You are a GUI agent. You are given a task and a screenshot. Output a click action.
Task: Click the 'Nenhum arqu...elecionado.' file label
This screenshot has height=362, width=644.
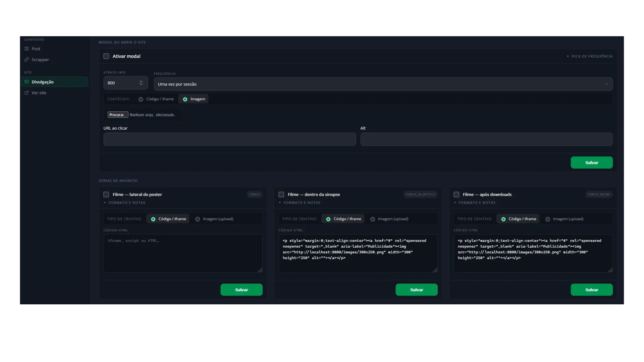coord(152,115)
